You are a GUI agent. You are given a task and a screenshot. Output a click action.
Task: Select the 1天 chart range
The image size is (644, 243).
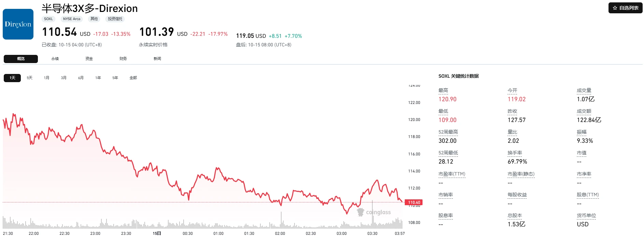tap(12, 78)
